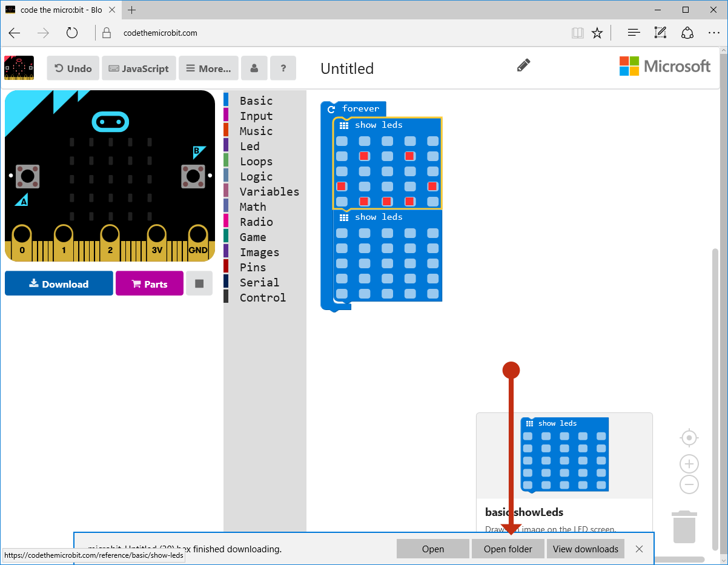
Task: Click Open folder in the download bar
Action: 508,549
